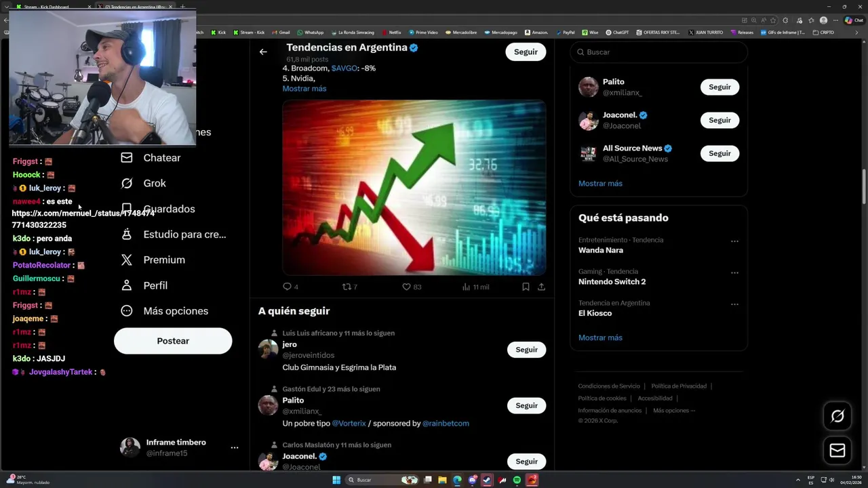Go back with the arrow beside Tendencias en Argentina

(263, 52)
